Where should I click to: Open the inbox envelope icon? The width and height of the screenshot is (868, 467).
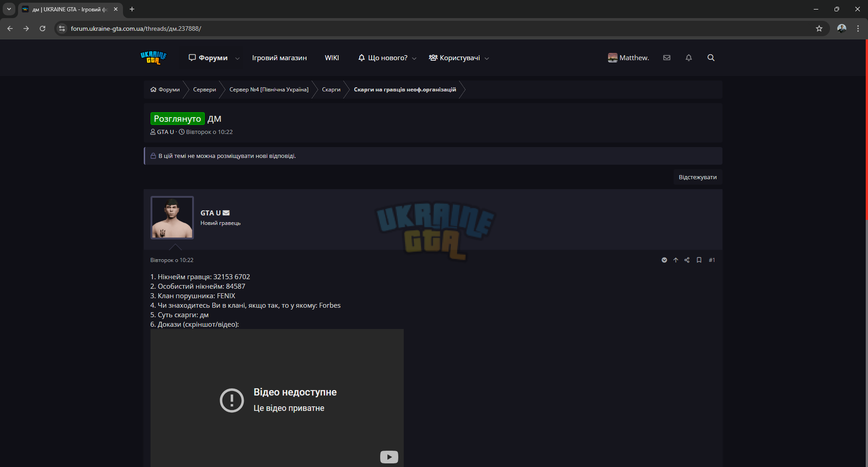(667, 57)
